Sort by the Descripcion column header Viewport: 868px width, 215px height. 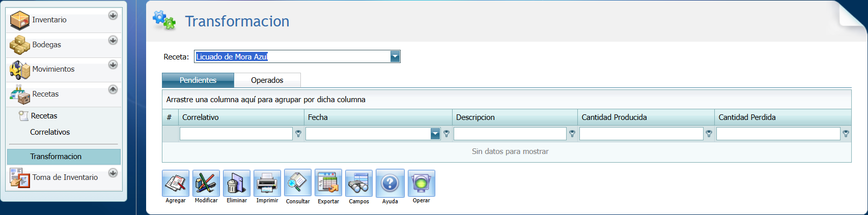[x=515, y=117]
